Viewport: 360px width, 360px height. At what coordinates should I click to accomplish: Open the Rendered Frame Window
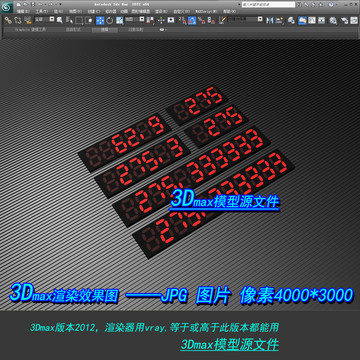[x=354, y=20]
